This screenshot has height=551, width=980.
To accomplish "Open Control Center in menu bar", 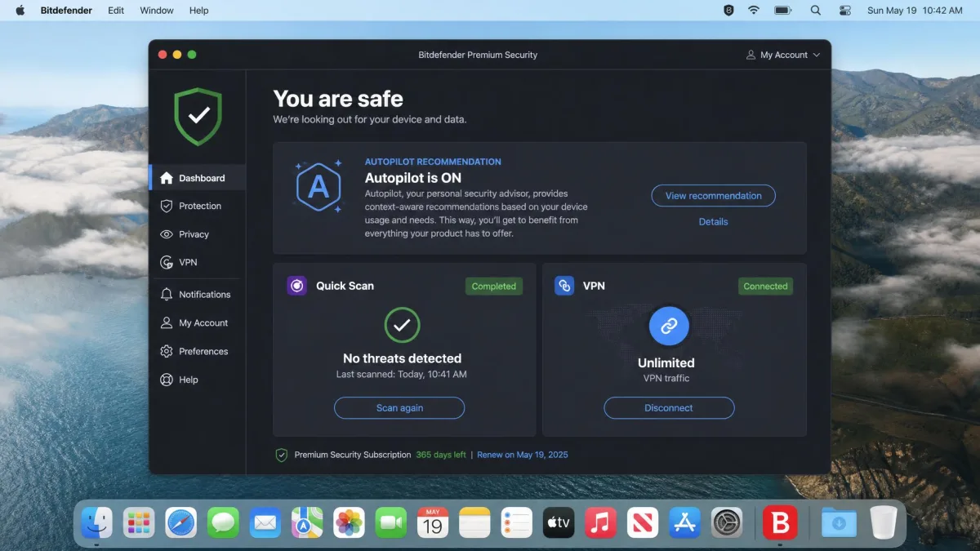I will click(x=845, y=11).
